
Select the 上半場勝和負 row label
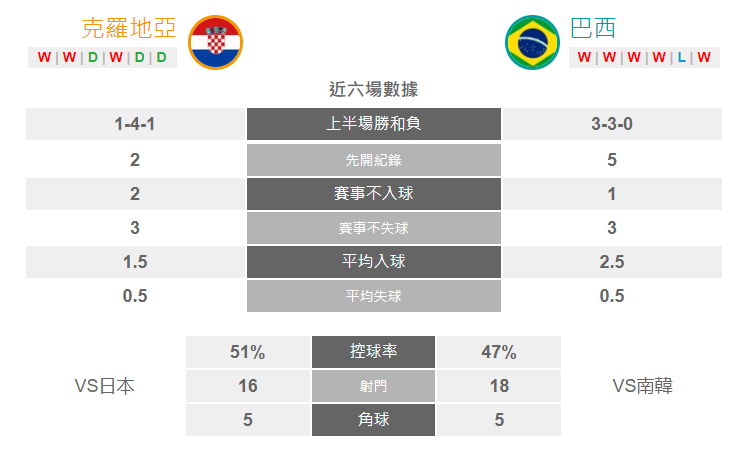click(x=374, y=124)
